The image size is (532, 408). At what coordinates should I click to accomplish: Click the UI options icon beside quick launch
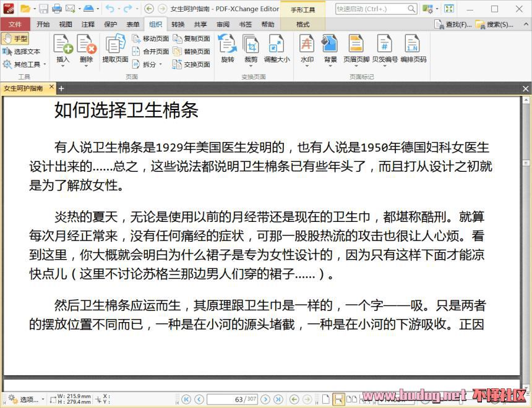427,9
